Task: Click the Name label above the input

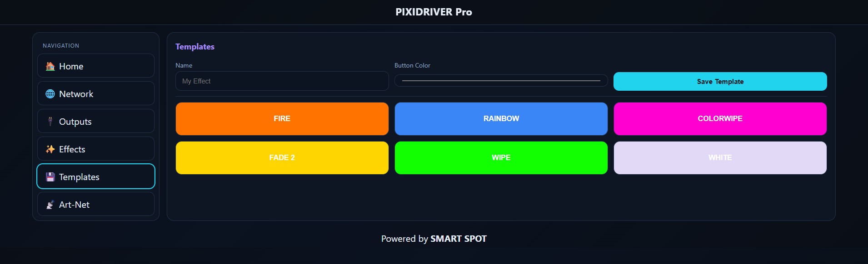Action: click(184, 65)
